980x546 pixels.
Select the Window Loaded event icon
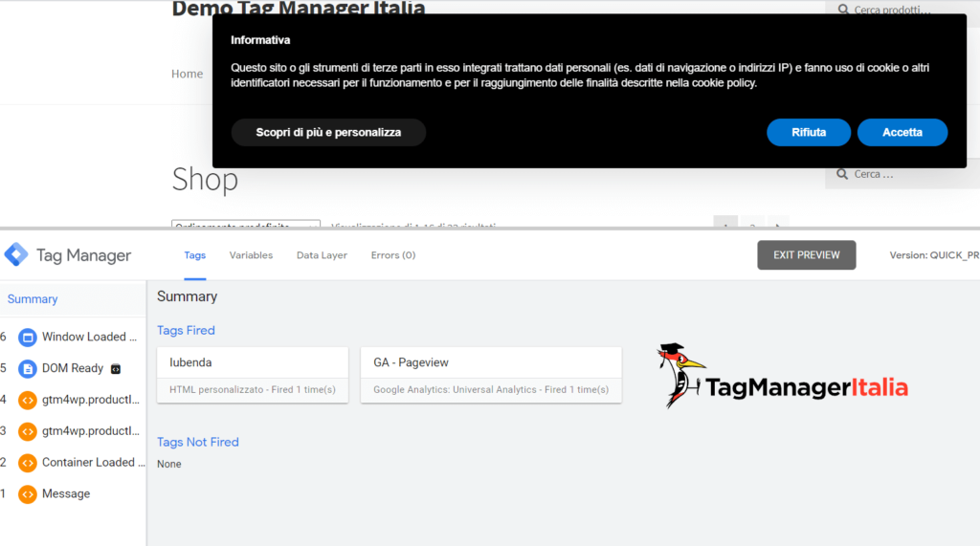(x=27, y=338)
